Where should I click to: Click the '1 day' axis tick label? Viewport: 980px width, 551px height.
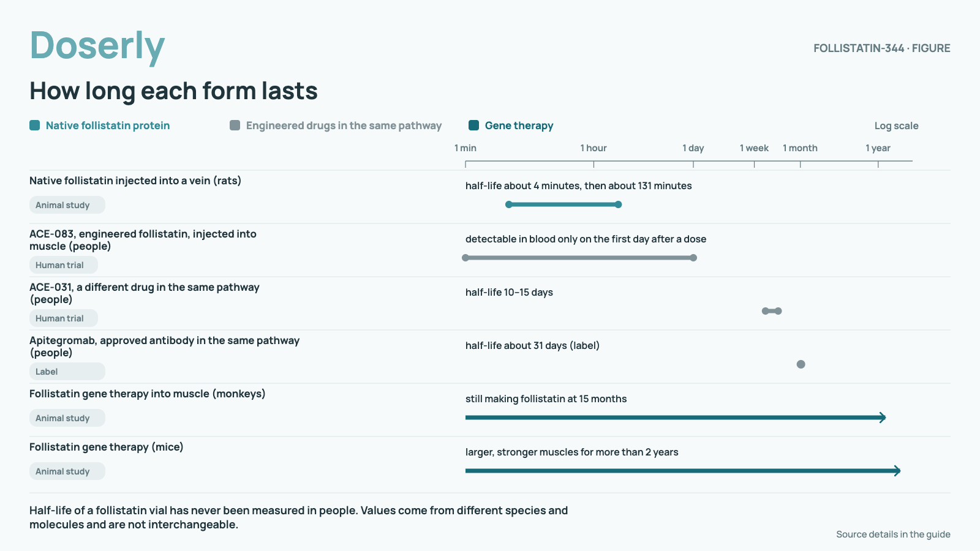[693, 148]
